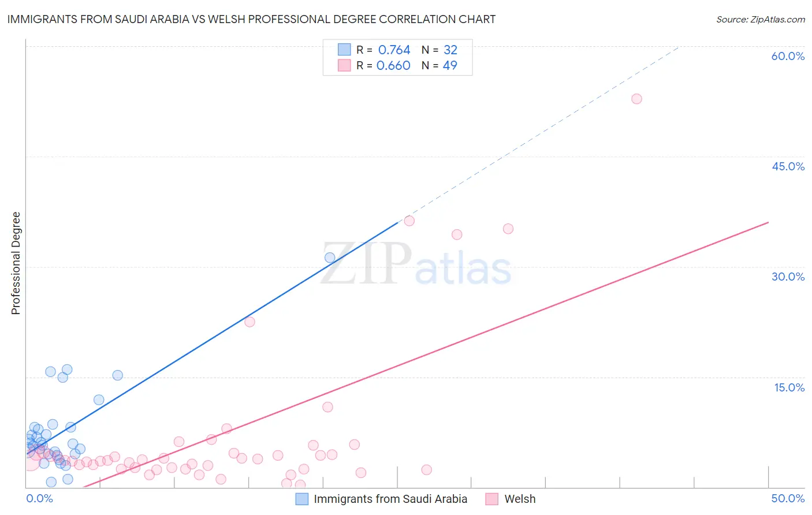Click the 60.0% y-axis label

coord(788,56)
